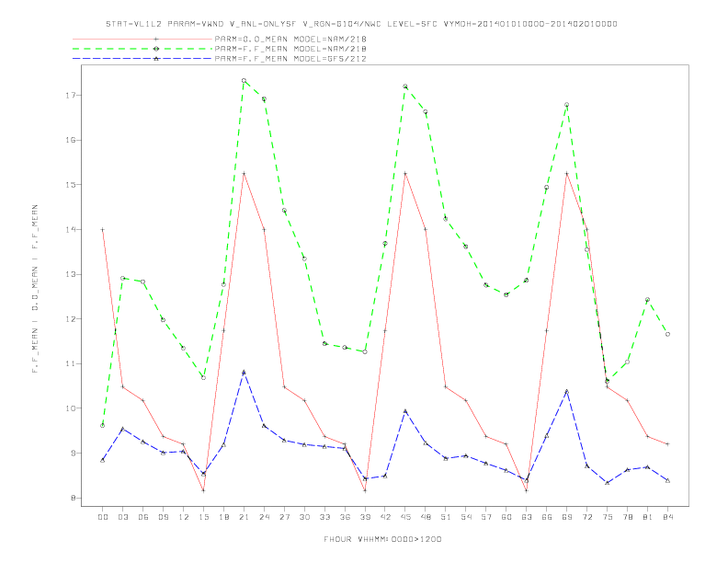The width and height of the screenshot is (728, 563).
Task: Select legend text PARM=O.O_MEAN MODEL=NAM/218
Action: pyautogui.click(x=290, y=39)
